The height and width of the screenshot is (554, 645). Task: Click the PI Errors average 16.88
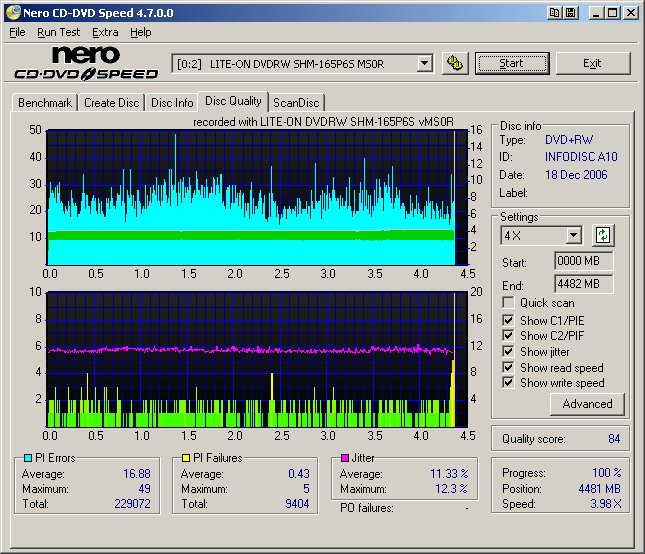(137, 474)
